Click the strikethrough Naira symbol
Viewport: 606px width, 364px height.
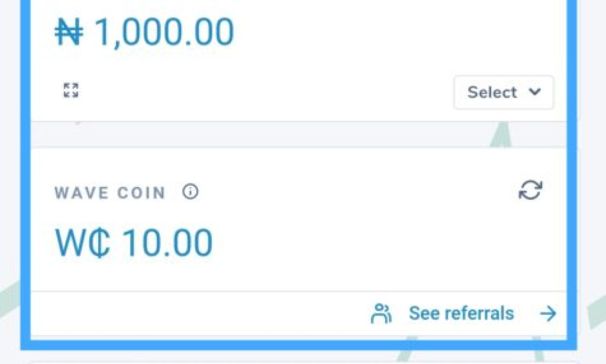point(69,31)
